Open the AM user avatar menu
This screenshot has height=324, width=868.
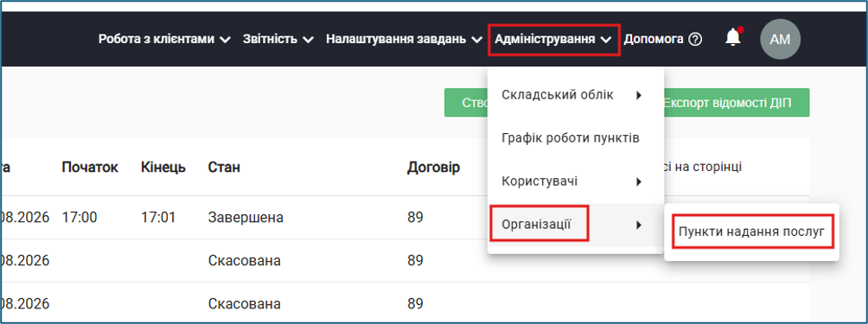pyautogui.click(x=780, y=39)
